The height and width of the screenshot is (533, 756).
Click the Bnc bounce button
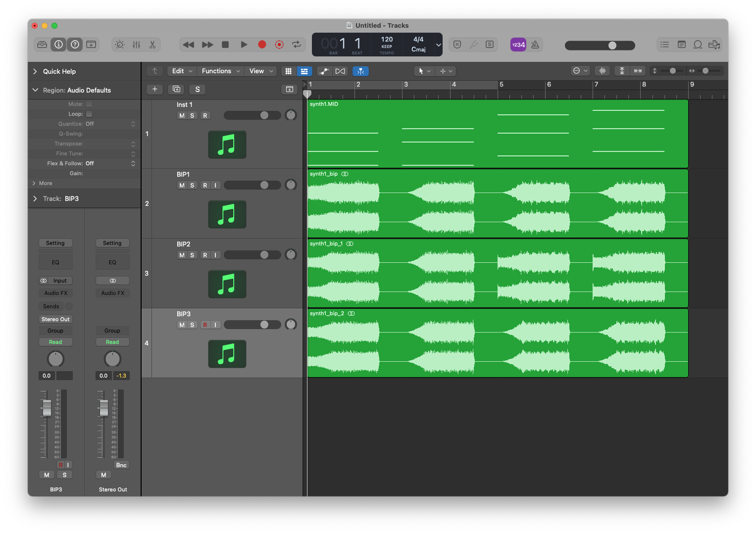click(121, 465)
